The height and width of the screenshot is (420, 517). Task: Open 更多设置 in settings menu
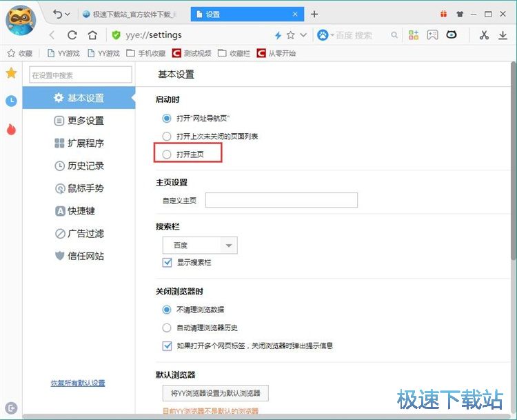pyautogui.click(x=79, y=121)
